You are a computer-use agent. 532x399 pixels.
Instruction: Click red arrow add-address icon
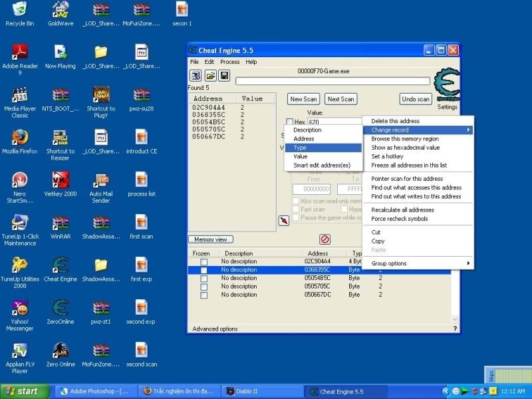coord(284,221)
